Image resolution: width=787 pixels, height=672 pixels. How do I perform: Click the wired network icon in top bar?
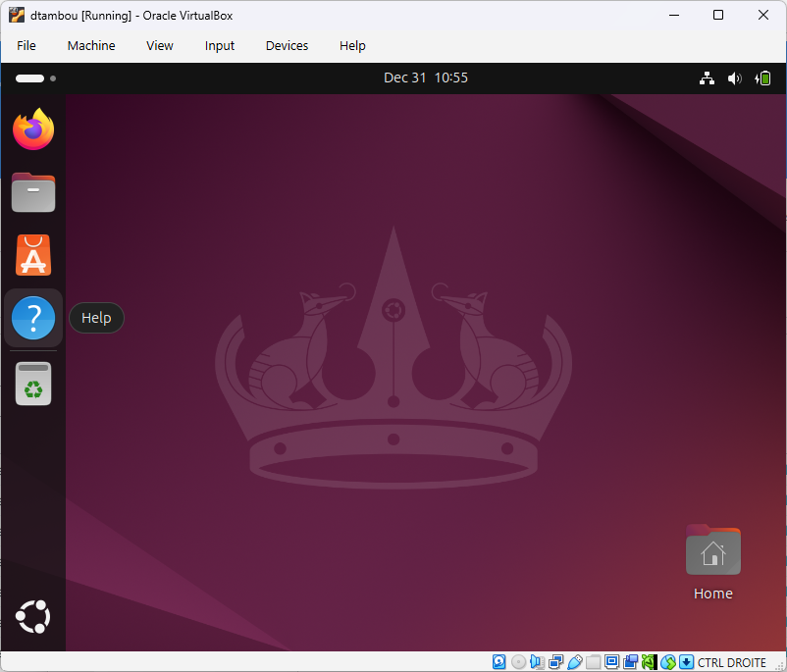(x=707, y=78)
